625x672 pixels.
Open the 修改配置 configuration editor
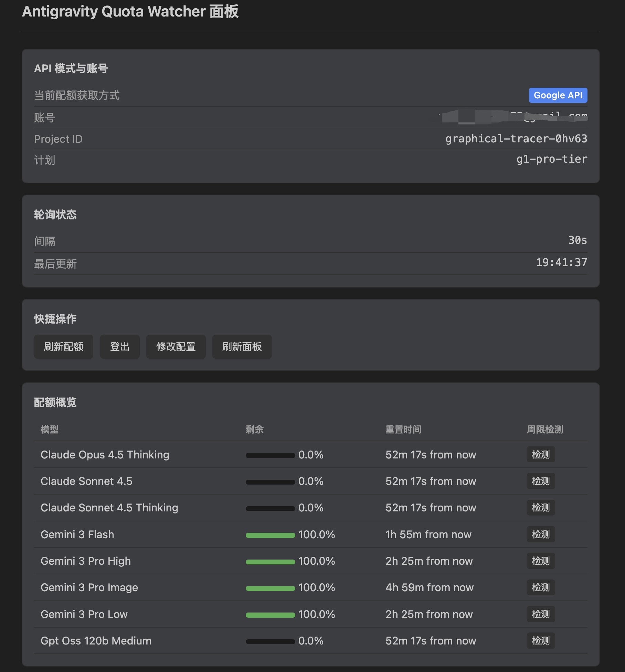176,347
